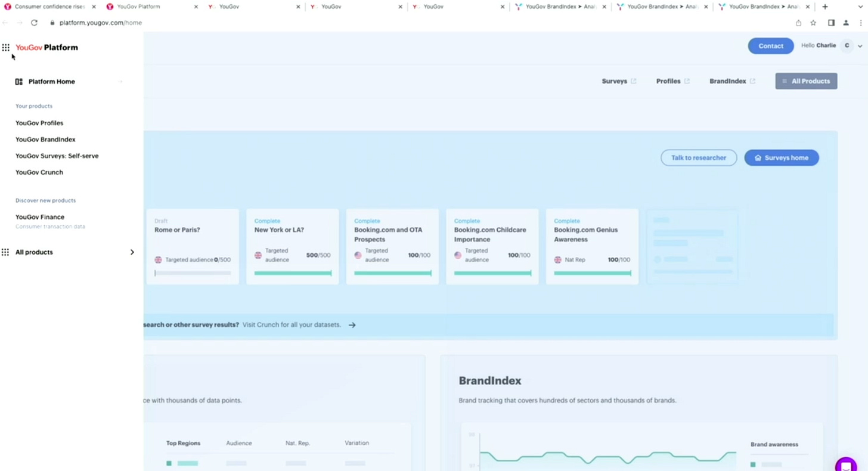This screenshot has height=471, width=868.
Task: Bookmark this page with the star icon
Action: click(813, 23)
